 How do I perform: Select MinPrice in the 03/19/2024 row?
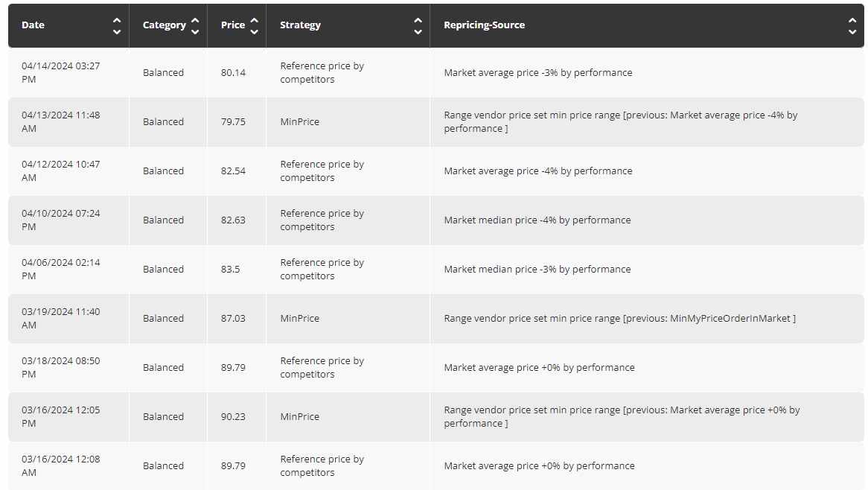[299, 318]
